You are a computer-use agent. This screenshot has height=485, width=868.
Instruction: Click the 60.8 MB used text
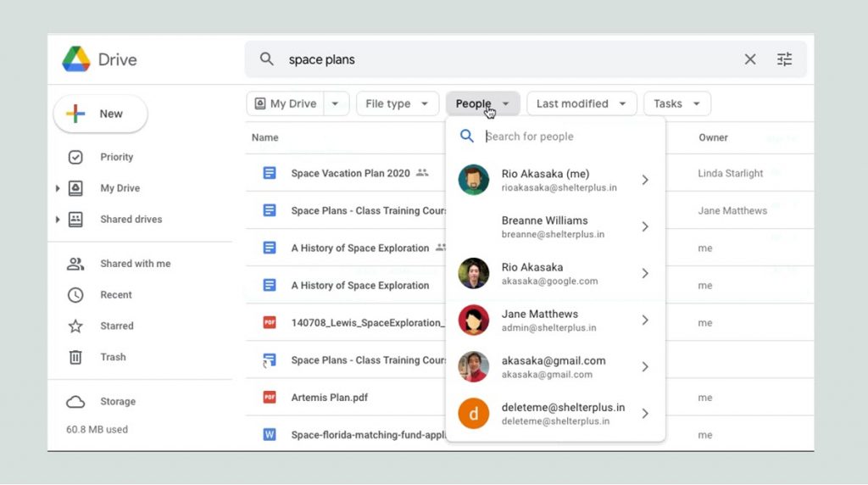(97, 430)
